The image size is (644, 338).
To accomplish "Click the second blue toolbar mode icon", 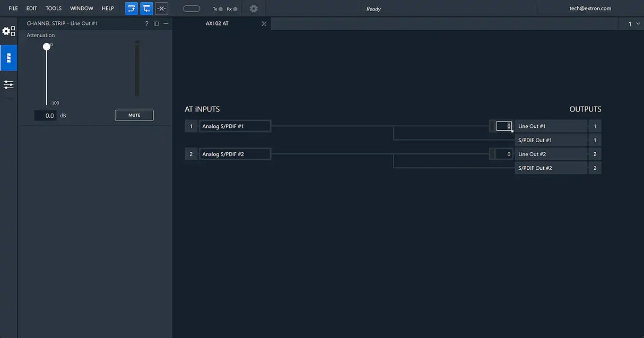I will pos(146,8).
